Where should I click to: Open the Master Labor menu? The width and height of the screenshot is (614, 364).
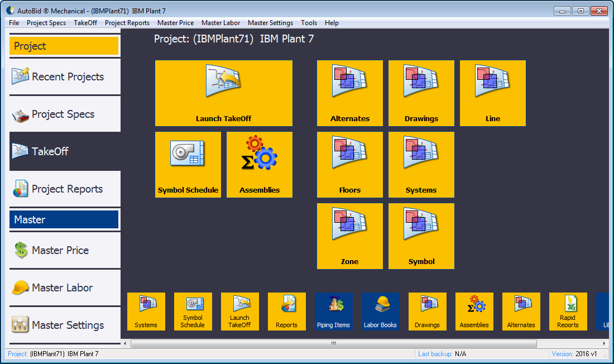tap(220, 23)
